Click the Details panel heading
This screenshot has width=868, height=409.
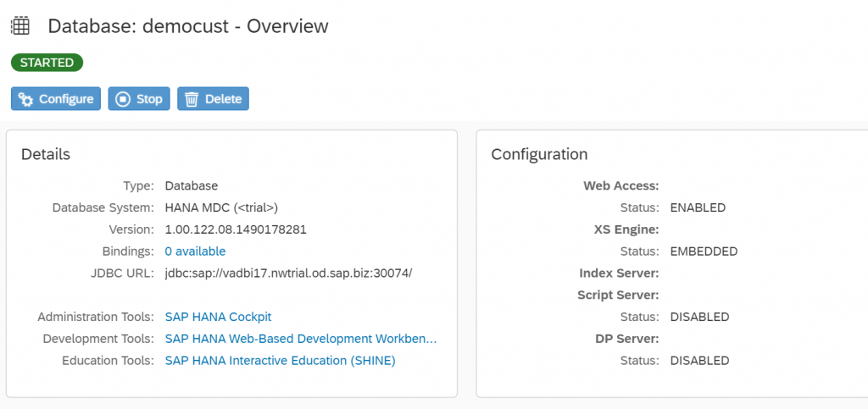point(46,154)
